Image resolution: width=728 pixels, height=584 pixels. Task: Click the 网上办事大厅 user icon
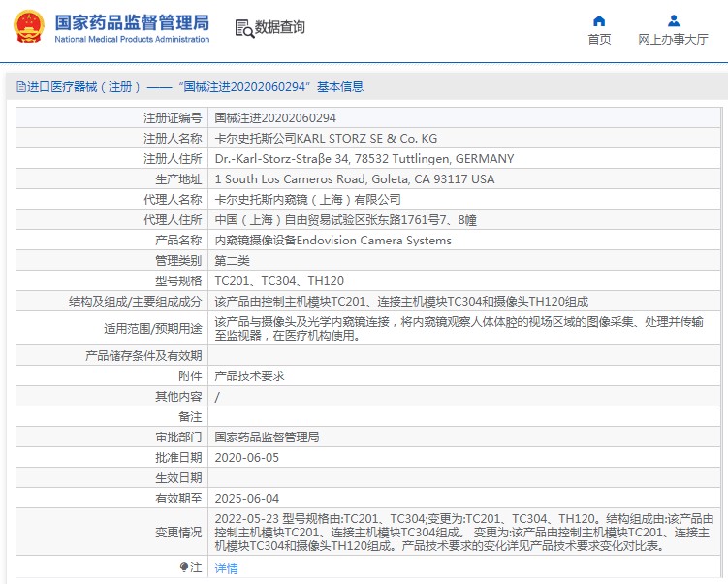click(x=673, y=21)
